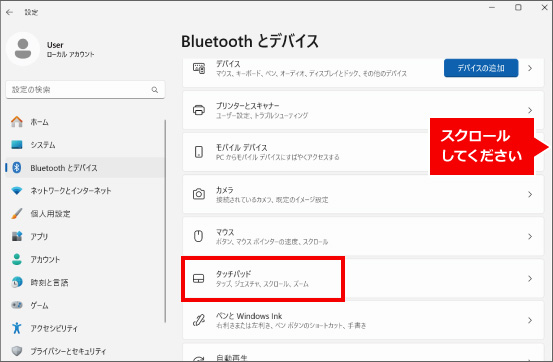Maximize the settings window
This screenshot has height=362, width=553.
(518, 7)
